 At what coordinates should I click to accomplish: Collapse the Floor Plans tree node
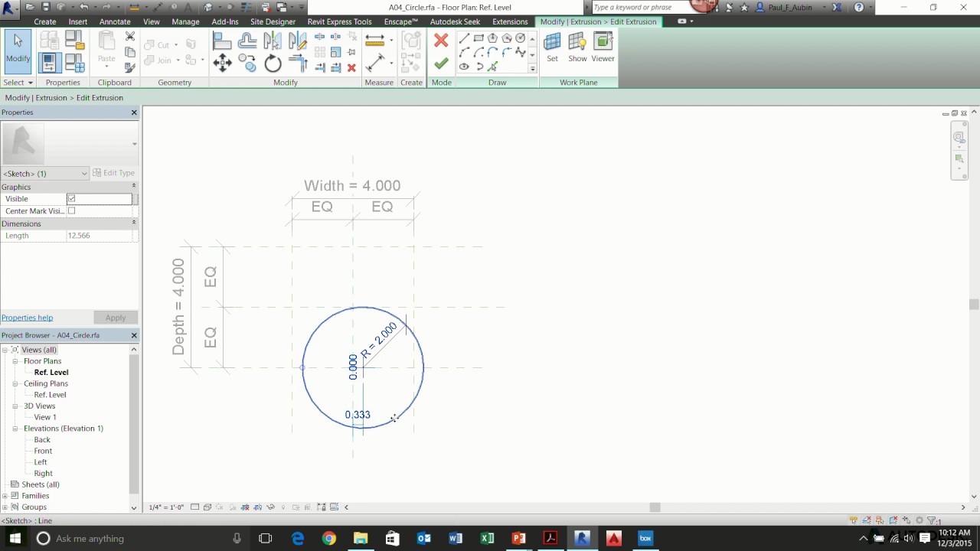point(15,361)
